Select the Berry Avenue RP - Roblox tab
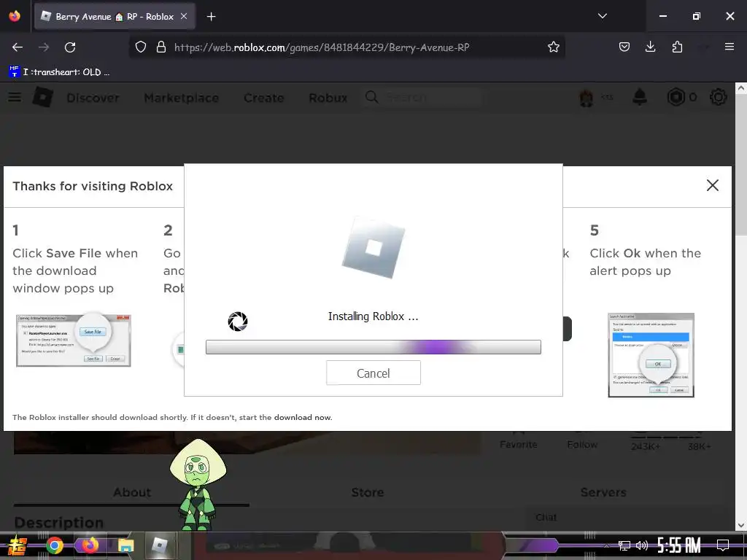This screenshot has height=560, width=747. click(x=115, y=17)
